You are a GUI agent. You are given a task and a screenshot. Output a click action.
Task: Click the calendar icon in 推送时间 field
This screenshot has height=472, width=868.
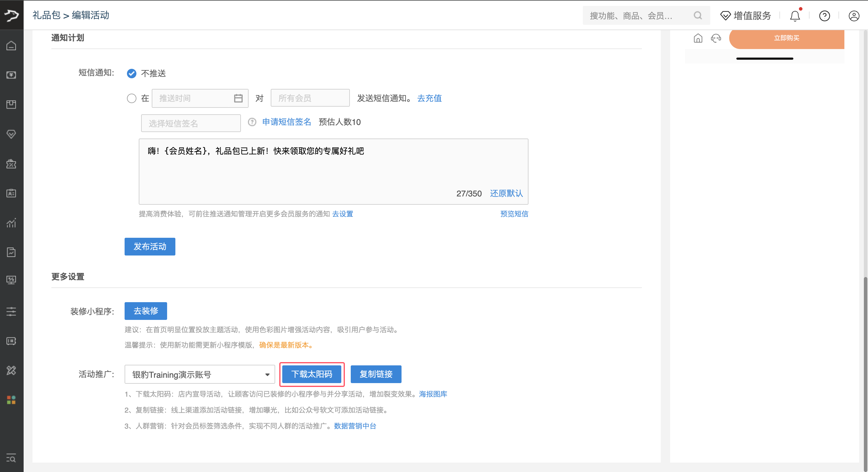238,98
